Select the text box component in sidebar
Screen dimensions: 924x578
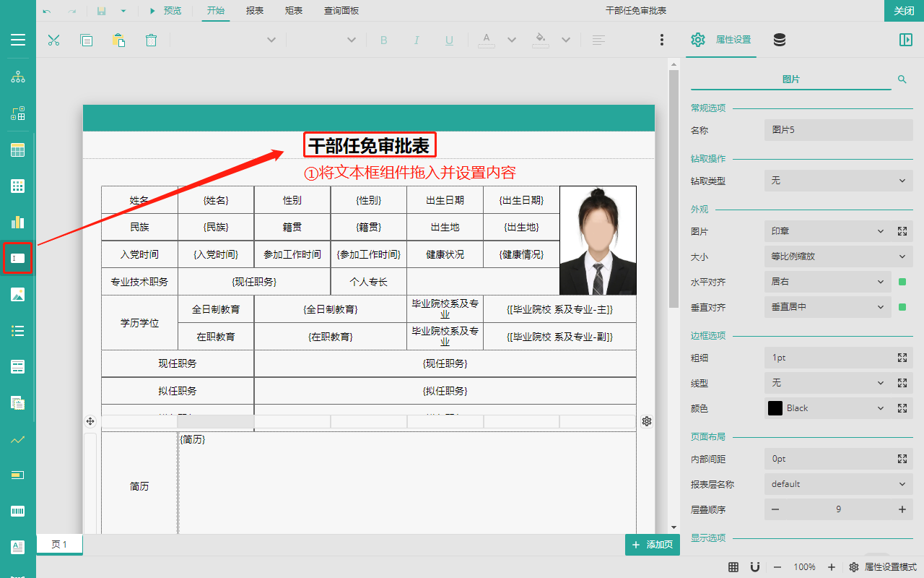[x=18, y=258]
